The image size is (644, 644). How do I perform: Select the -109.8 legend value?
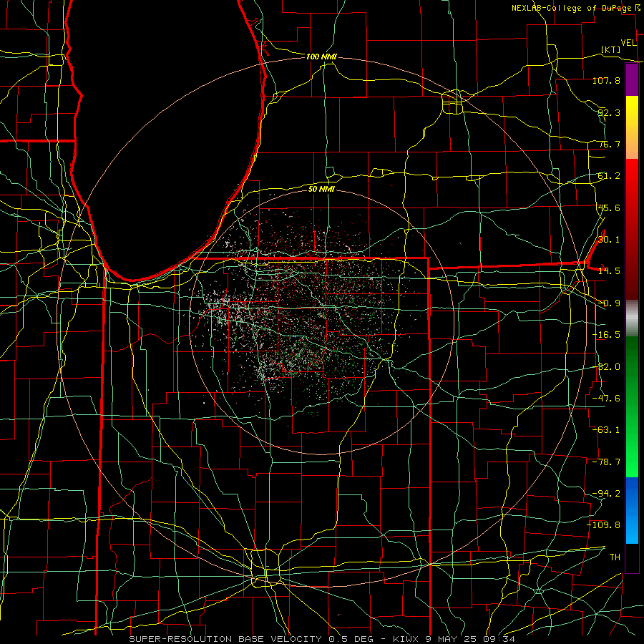point(604,525)
